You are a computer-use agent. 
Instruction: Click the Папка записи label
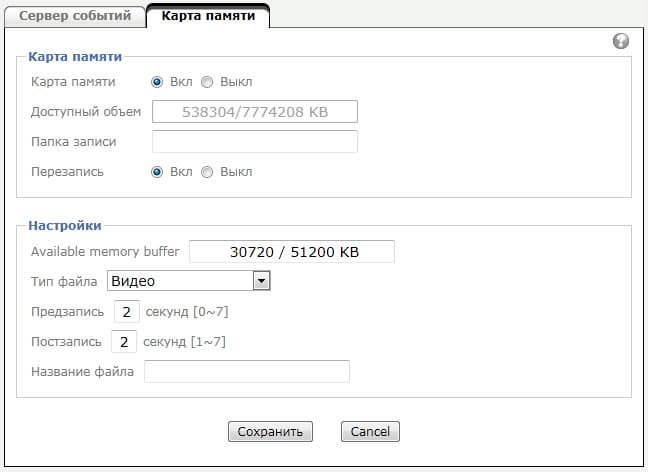[74, 142]
